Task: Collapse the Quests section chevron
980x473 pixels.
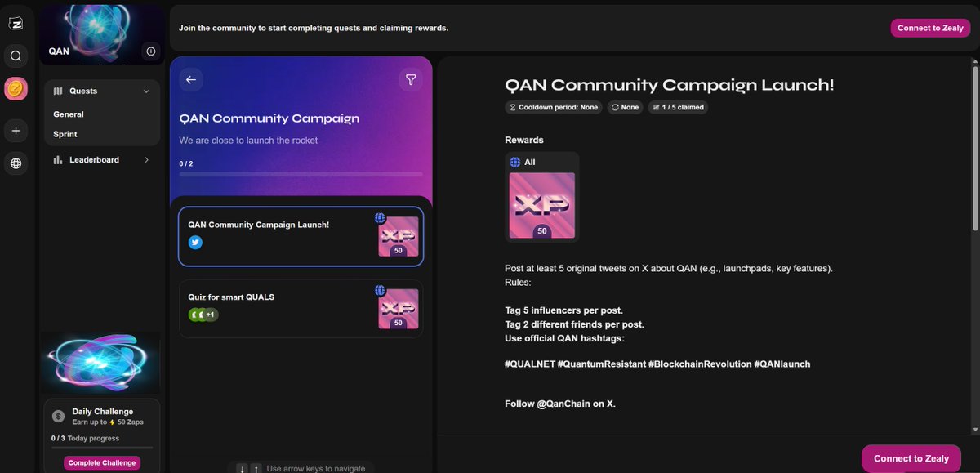Action: point(146,91)
